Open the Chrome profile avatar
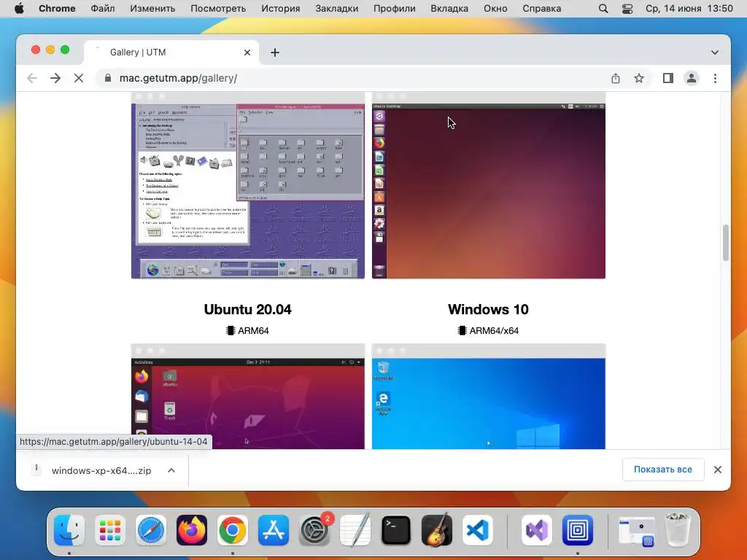Image resolution: width=747 pixels, height=560 pixels. coord(692,78)
